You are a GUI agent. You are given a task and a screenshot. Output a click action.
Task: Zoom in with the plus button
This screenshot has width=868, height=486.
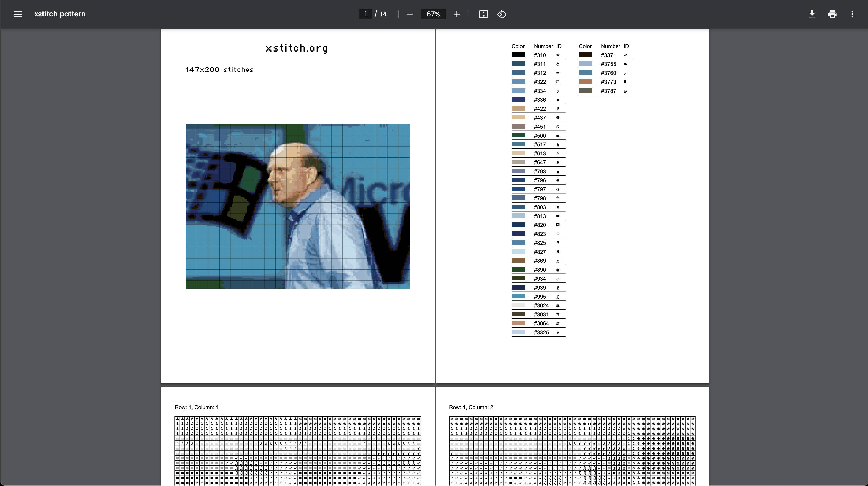457,14
